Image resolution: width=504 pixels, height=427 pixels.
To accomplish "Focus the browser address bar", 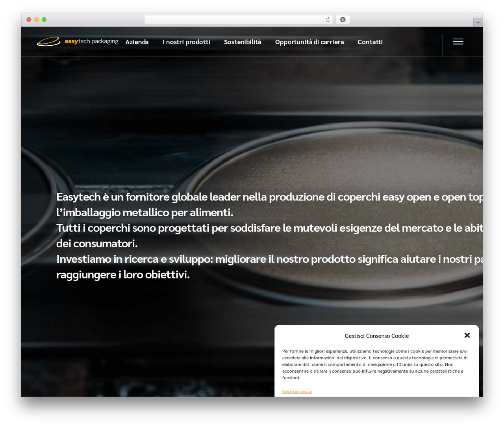I will coord(239,20).
